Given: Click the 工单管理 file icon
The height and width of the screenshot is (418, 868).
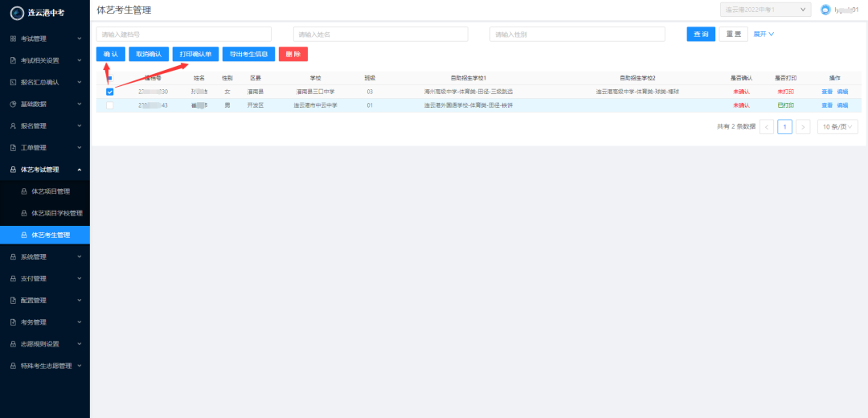Looking at the screenshot, I should (14, 148).
